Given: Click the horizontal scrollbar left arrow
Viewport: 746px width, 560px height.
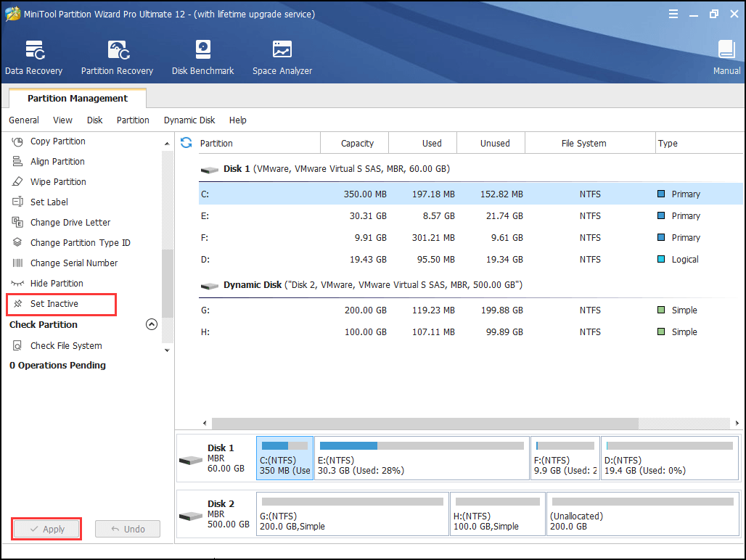Looking at the screenshot, I should 205,423.
